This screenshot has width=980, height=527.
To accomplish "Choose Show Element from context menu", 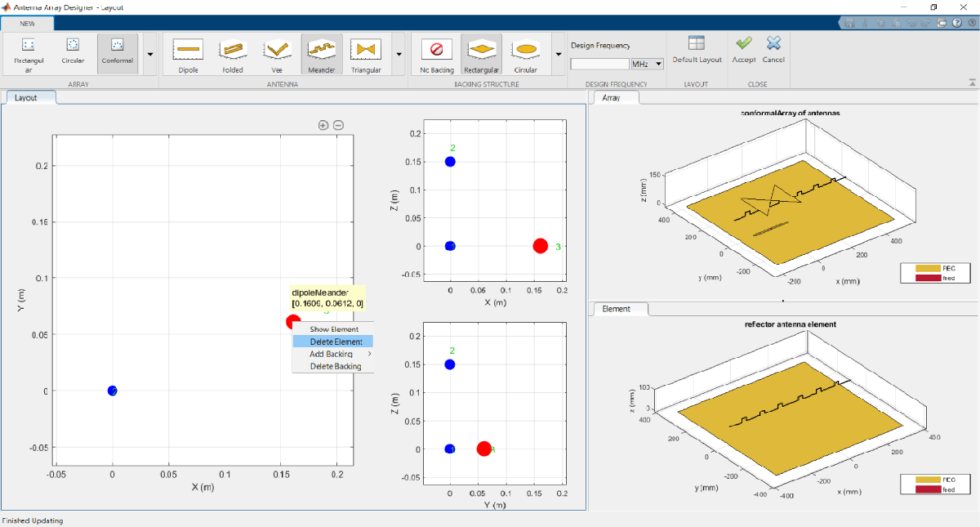I will tap(333, 329).
